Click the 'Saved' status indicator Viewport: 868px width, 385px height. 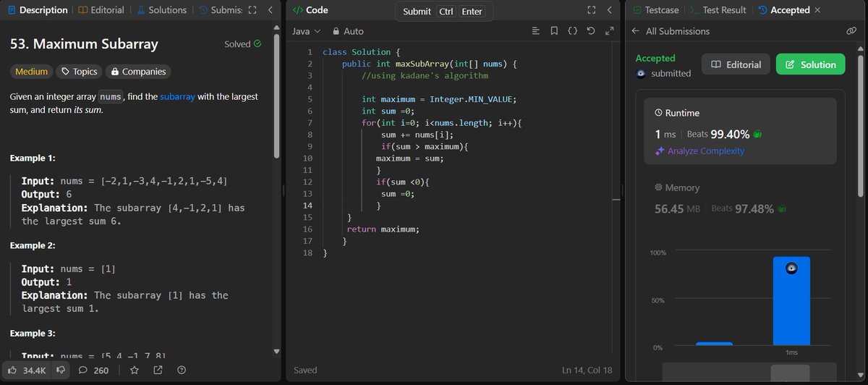coord(305,370)
